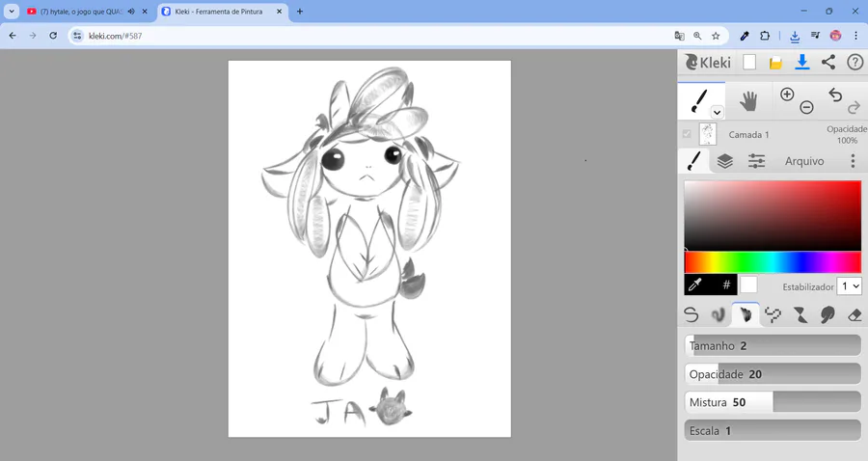Expand brush tool dropdown arrow

click(x=717, y=112)
